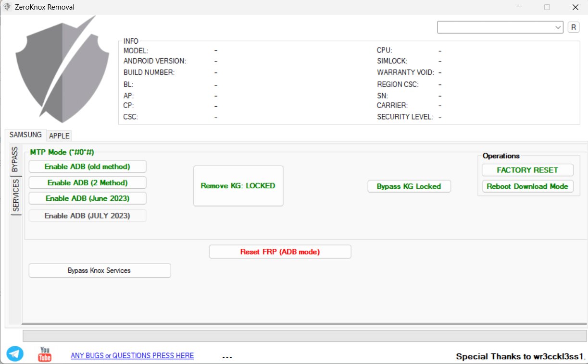Open ANY BUGS or QUESTIONS link
The height and width of the screenshot is (364, 588).
pyautogui.click(x=132, y=355)
